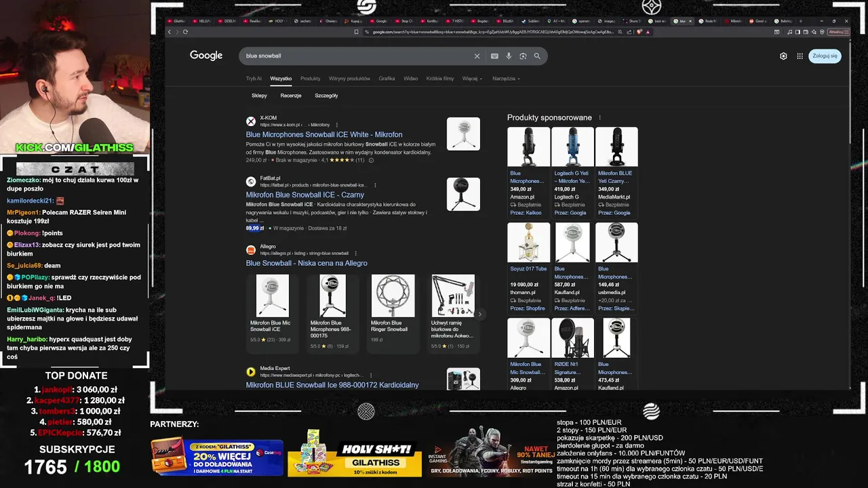Click the Media Expert yellow favicon
The height and width of the screenshot is (488, 868).
pyautogui.click(x=251, y=372)
